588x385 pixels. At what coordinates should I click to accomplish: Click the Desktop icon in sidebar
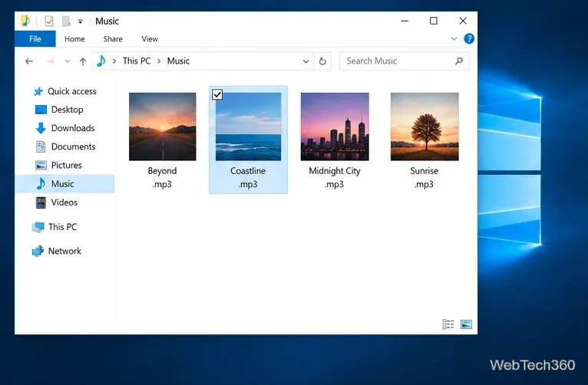41,110
